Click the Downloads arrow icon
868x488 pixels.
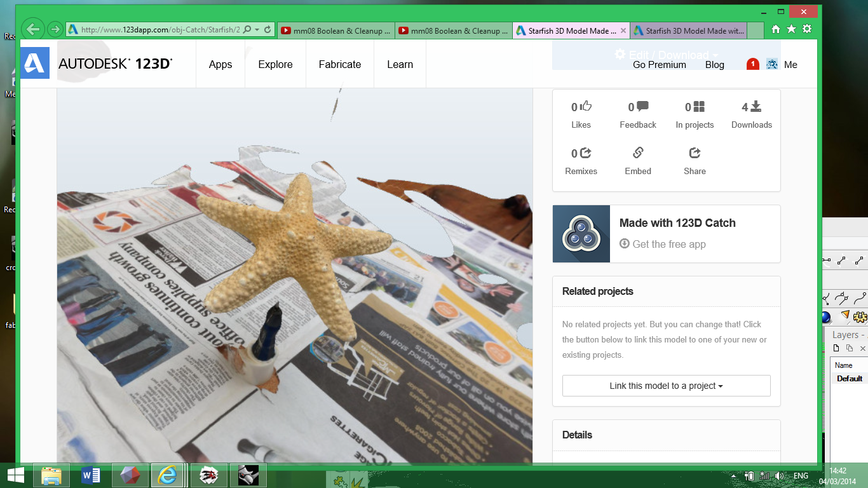tap(756, 106)
